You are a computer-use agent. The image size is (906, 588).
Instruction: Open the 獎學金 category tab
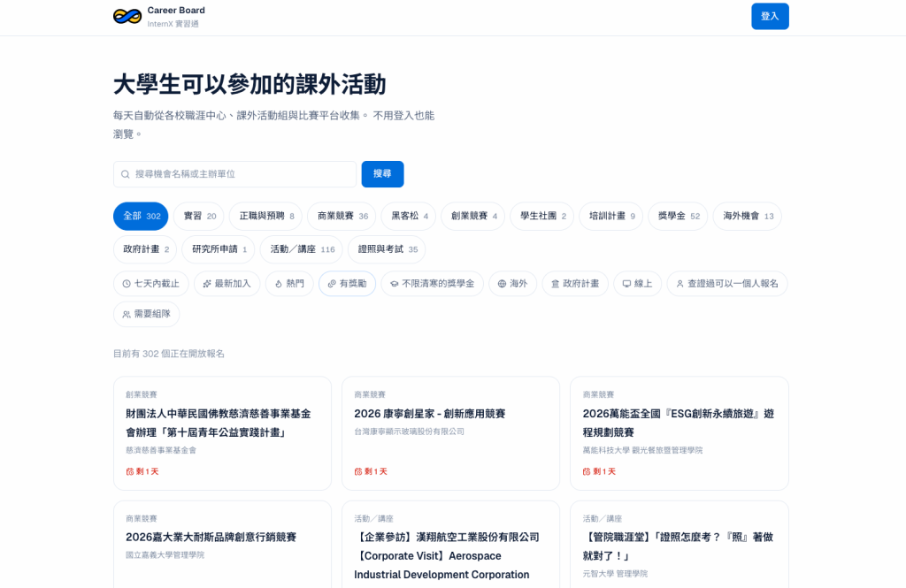679,216
